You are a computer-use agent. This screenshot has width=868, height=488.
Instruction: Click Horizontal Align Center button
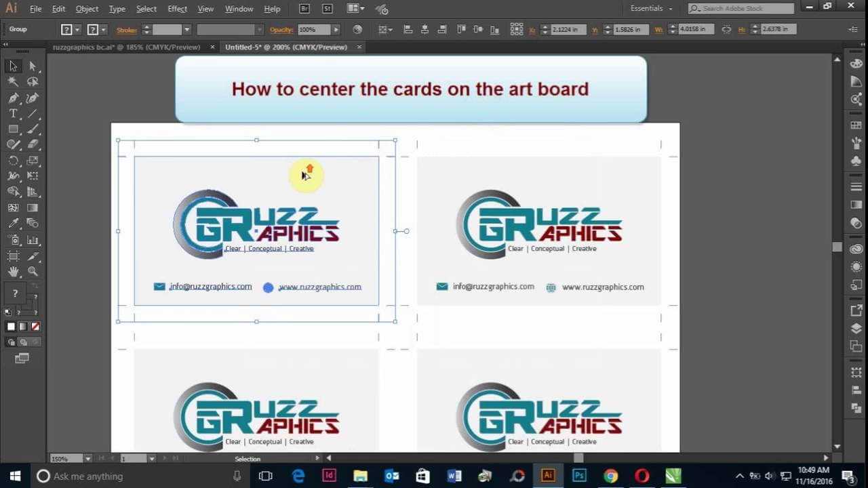(425, 30)
